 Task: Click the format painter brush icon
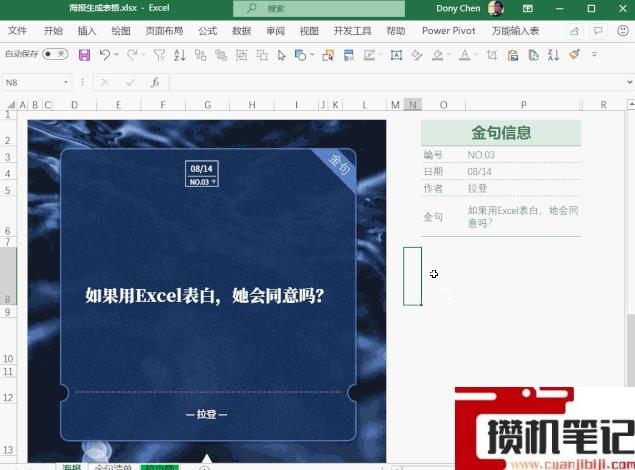click(x=574, y=55)
